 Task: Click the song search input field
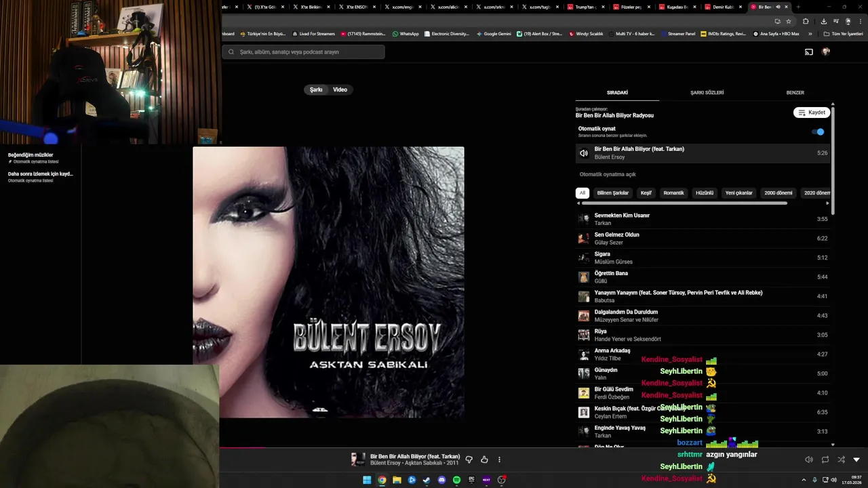pos(303,52)
